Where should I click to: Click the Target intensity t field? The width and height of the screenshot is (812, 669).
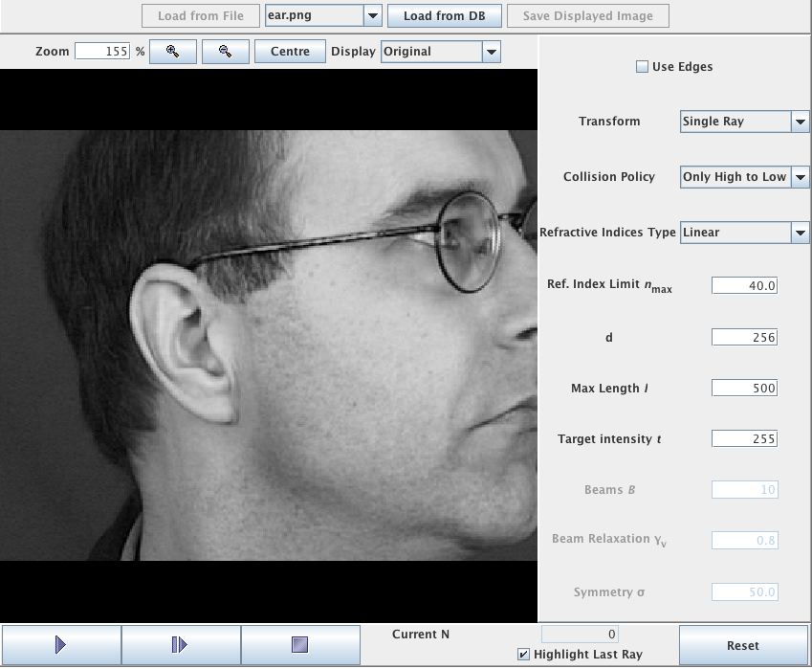tap(744, 439)
